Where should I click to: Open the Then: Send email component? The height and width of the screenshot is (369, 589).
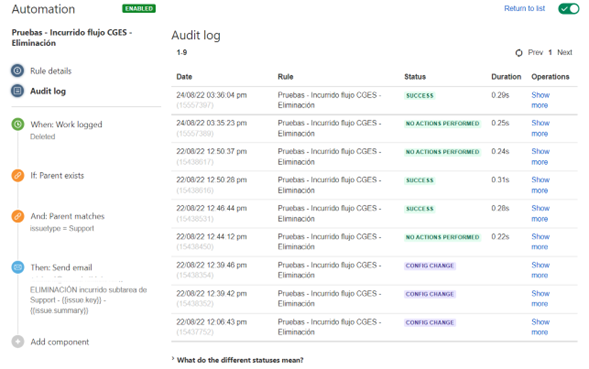(61, 268)
